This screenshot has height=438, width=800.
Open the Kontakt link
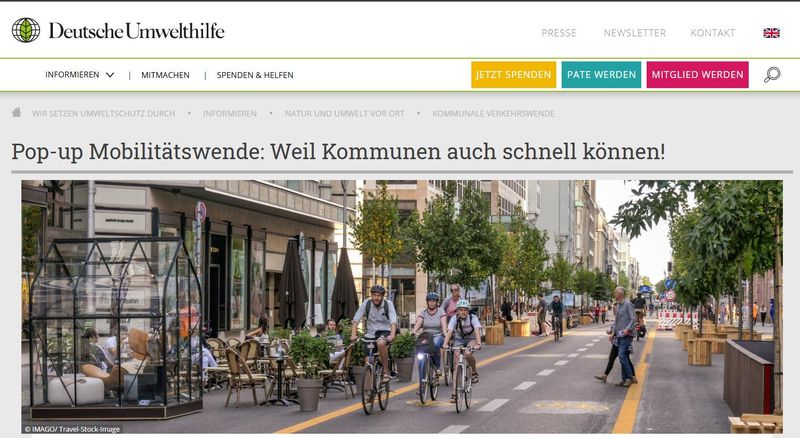(713, 33)
